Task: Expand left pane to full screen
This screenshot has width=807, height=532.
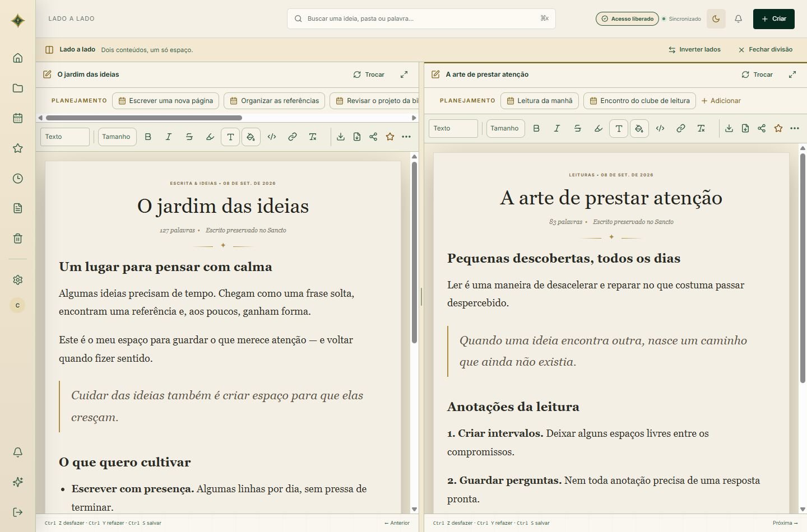Action: point(404,74)
